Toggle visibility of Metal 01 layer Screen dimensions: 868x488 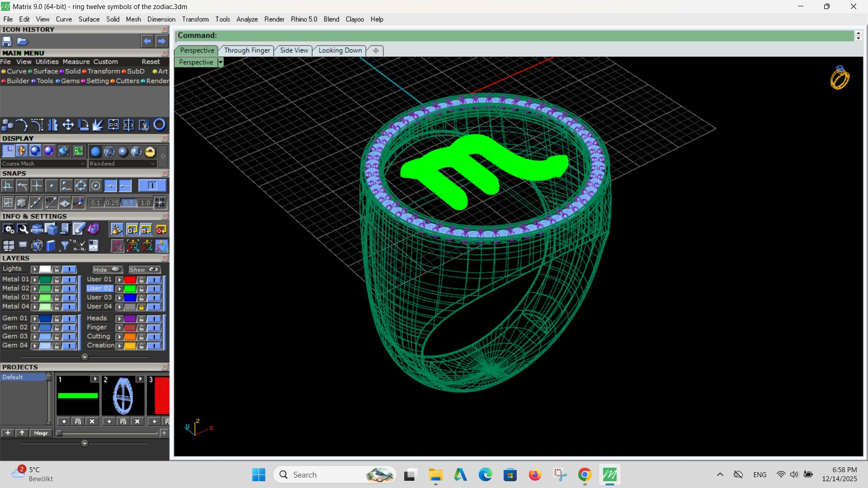69,280
